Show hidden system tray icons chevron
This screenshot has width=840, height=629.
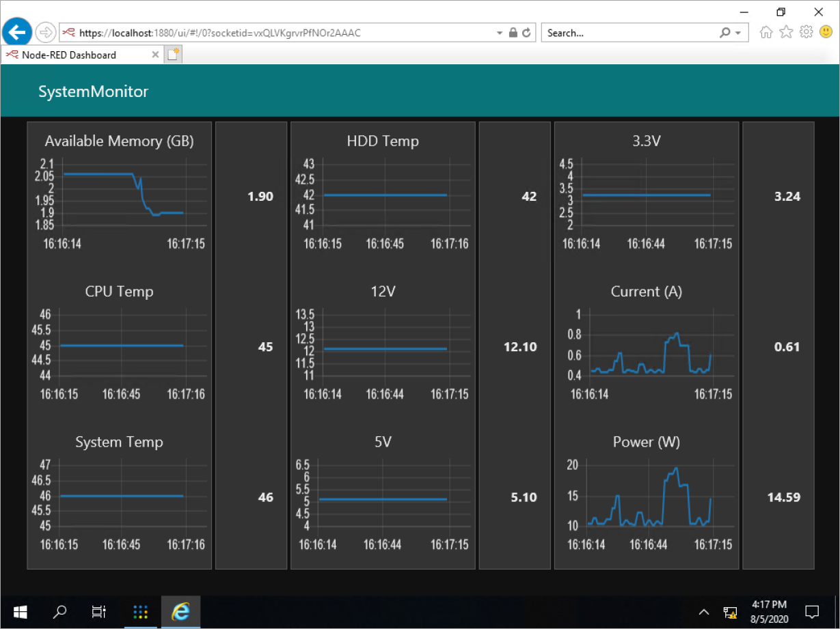tap(705, 612)
